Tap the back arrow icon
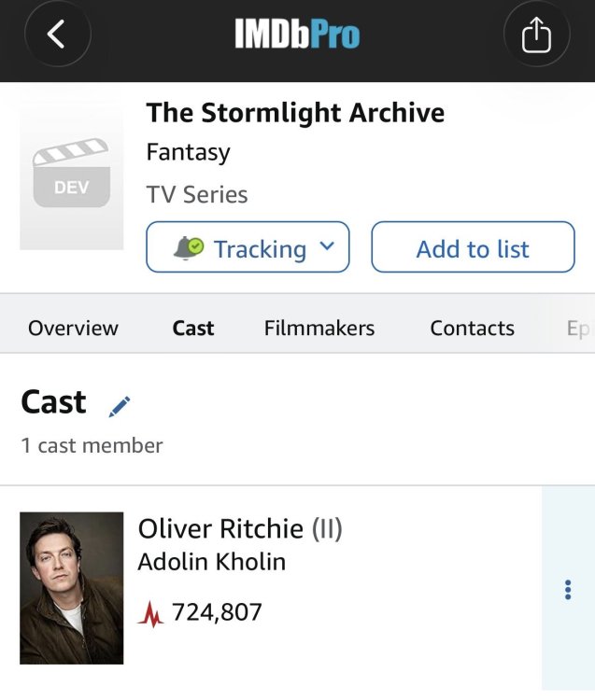The width and height of the screenshot is (595, 700). point(58,34)
